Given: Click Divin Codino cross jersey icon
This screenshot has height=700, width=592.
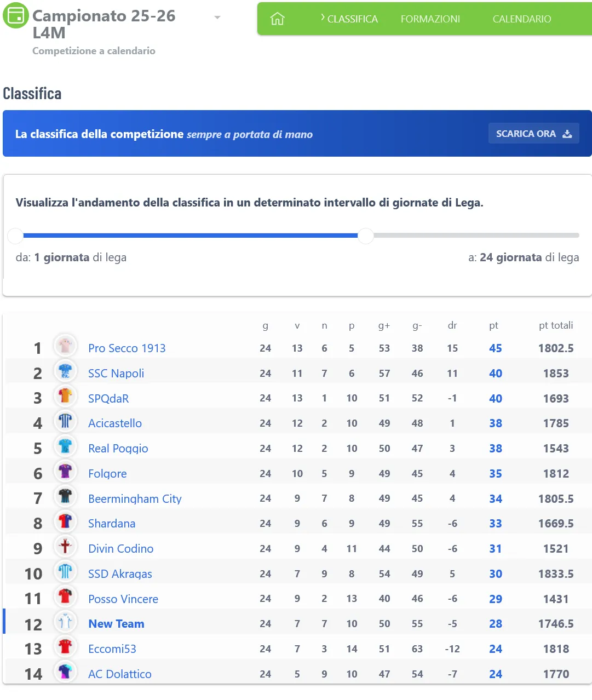Looking at the screenshot, I should tap(65, 546).
